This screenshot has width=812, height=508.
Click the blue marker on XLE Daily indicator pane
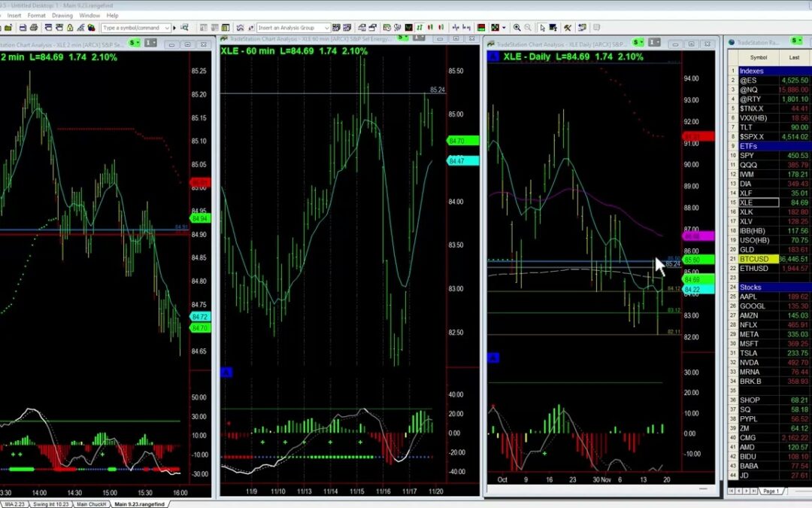click(493, 357)
